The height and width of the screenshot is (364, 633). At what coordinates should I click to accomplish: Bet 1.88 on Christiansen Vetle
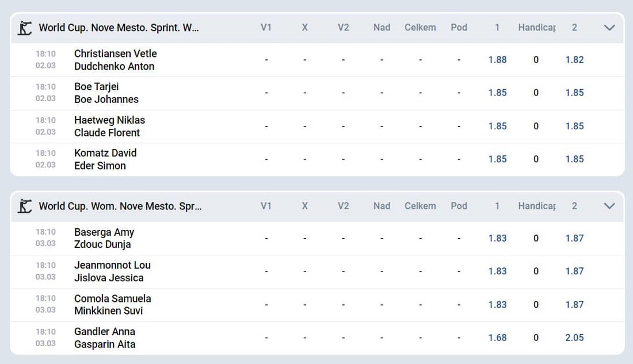(497, 60)
